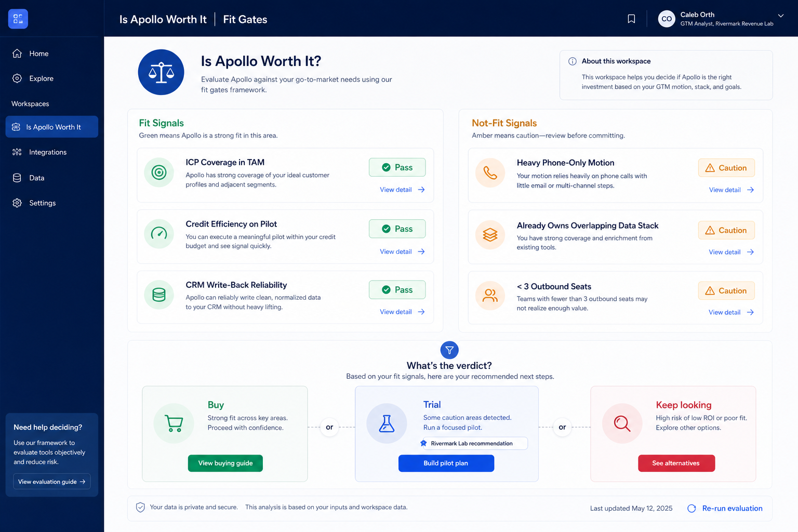Click the 'Fit Signals' section heading
798x532 pixels.
[x=162, y=123]
